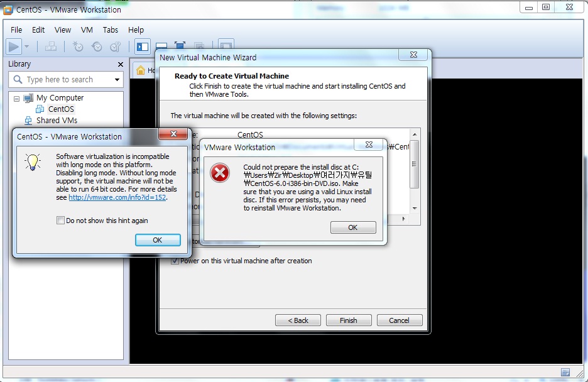
Task: Click the full screen mode icon
Action: pos(180,46)
